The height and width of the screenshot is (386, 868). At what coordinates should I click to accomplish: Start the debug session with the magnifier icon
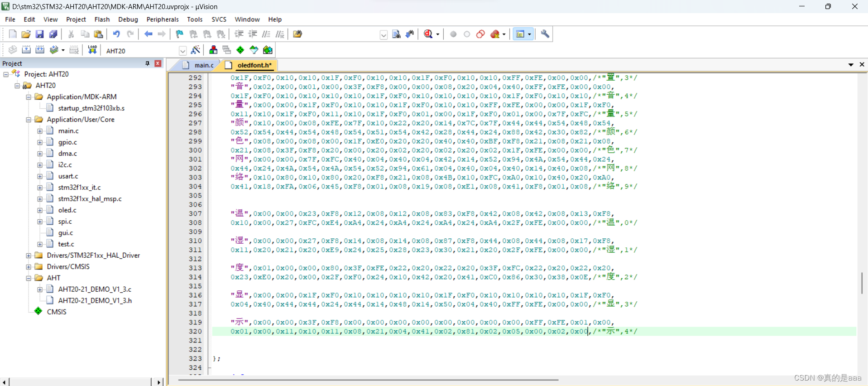coord(428,34)
